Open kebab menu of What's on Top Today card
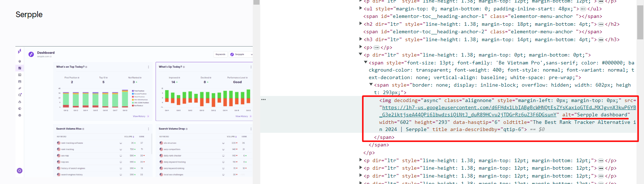Image resolution: width=644 pixels, height=184 pixels. [149, 67]
